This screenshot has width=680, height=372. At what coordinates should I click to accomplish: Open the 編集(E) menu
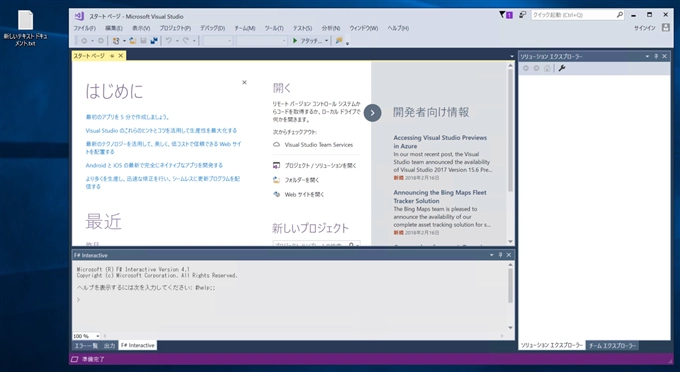[114, 28]
